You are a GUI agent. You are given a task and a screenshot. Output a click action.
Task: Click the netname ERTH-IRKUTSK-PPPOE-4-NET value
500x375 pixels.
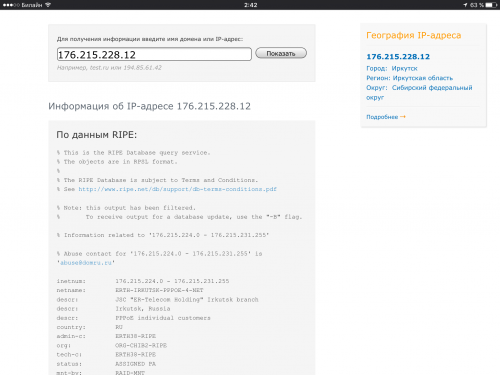point(159,290)
